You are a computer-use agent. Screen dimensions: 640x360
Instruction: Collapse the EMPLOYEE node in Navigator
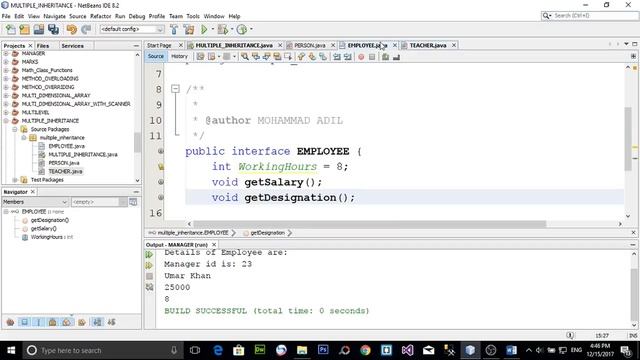point(6,211)
